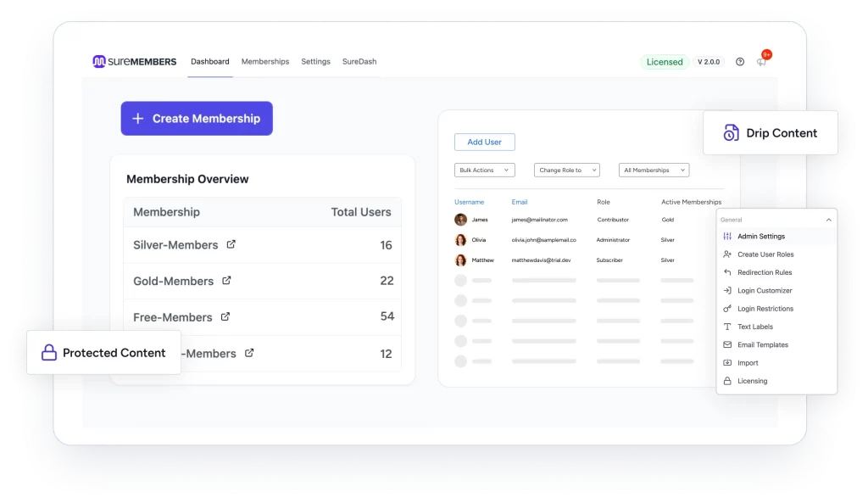
Task: Click the Login Restrictions key icon
Action: coord(727,309)
